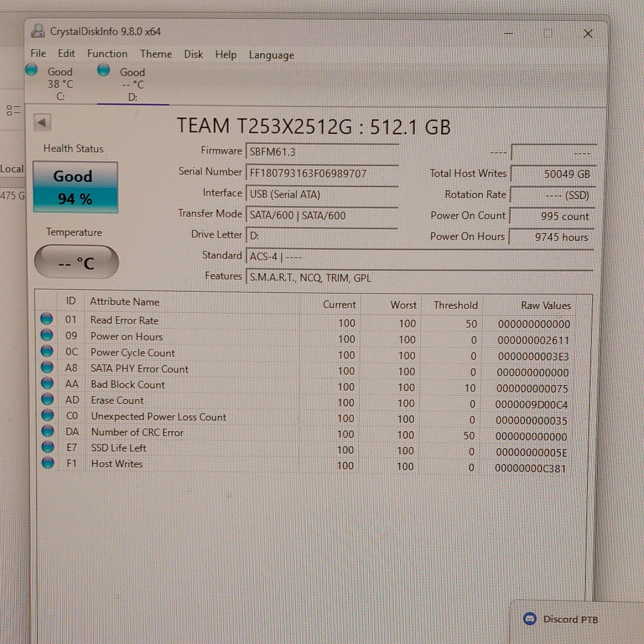Open the Language menu
The image size is (644, 644).
click(272, 55)
